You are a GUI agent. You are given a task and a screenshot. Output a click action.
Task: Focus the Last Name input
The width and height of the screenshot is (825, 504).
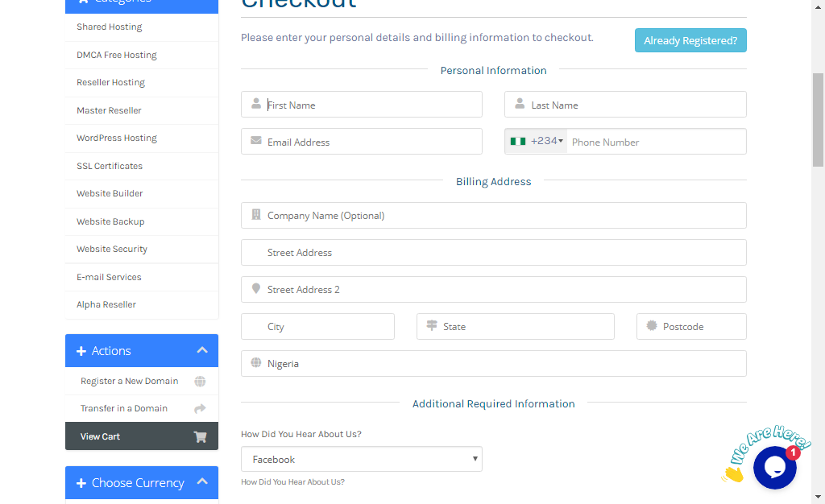625,105
